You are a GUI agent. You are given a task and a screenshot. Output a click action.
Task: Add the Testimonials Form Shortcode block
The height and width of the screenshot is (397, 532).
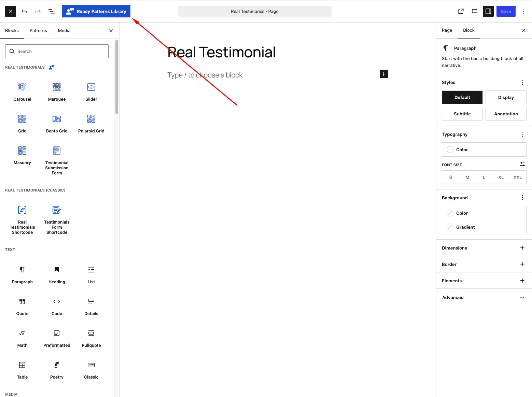coord(57,220)
